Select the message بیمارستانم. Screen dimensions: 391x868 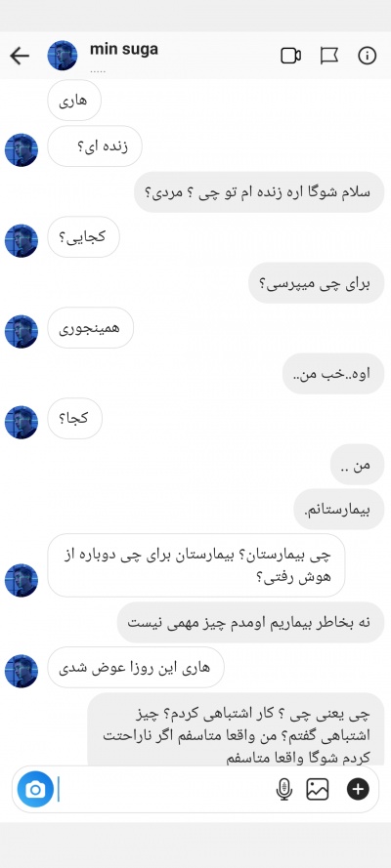point(339,510)
